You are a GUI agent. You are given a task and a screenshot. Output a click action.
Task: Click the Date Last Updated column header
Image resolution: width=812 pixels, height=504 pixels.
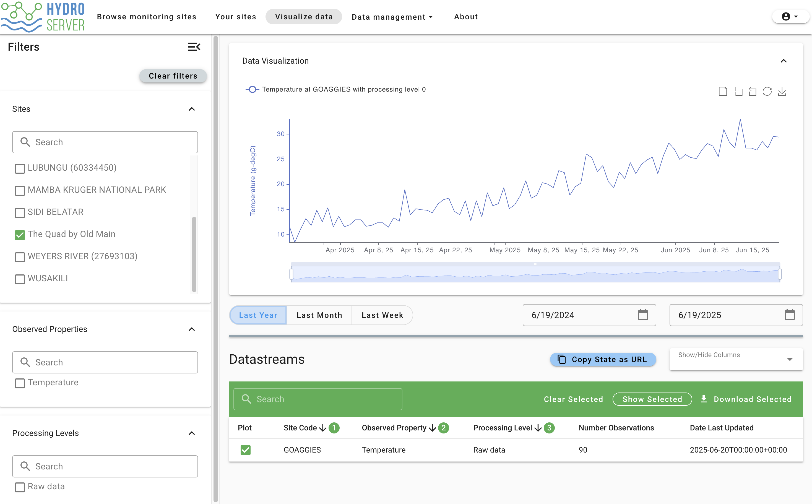(721, 428)
